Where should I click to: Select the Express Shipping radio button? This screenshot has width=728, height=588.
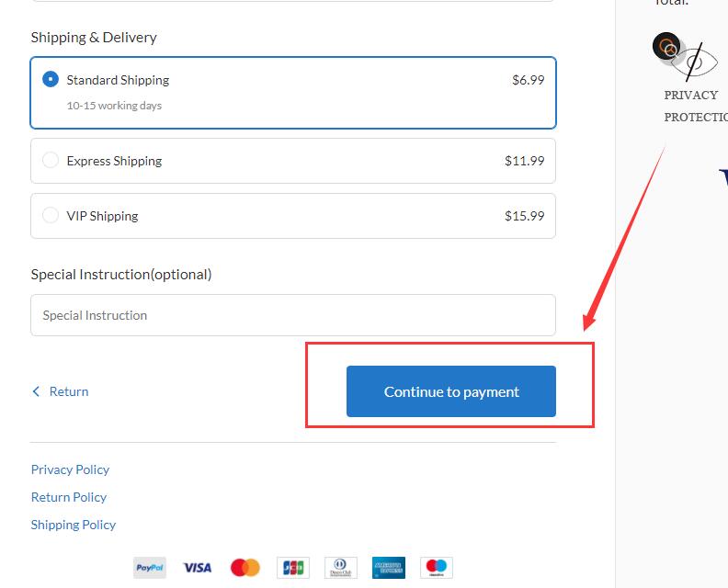click(51, 160)
